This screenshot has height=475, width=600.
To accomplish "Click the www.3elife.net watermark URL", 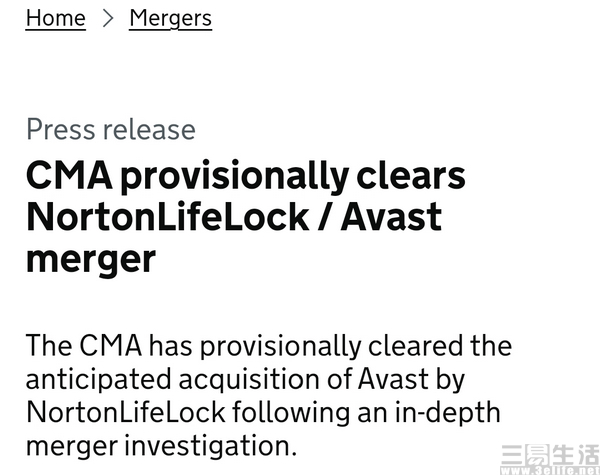I will [x=550, y=470].
